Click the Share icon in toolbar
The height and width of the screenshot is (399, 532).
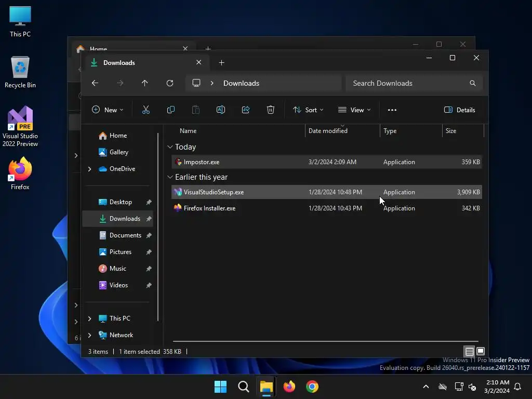point(246,110)
